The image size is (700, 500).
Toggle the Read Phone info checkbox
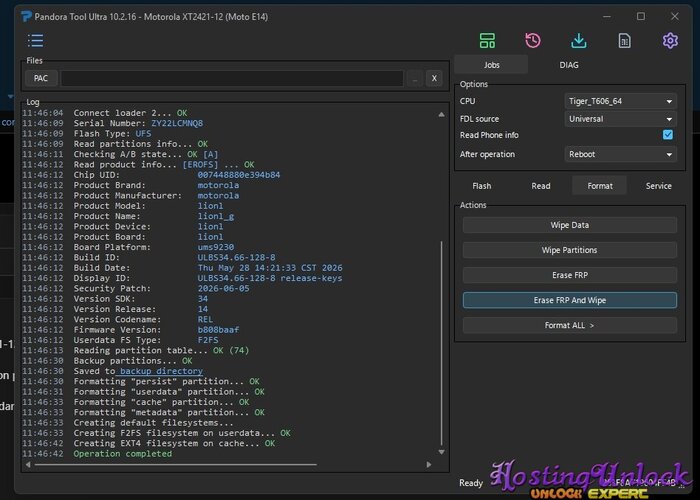point(668,135)
